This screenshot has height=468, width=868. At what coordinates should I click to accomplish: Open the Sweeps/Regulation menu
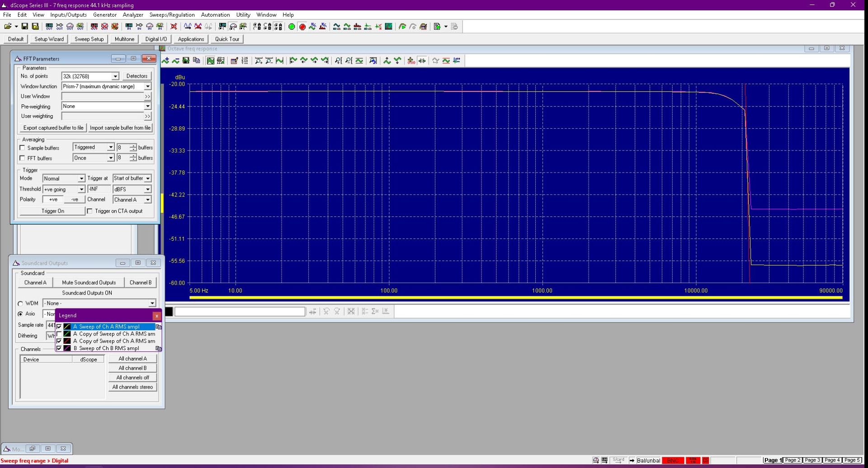coord(172,15)
